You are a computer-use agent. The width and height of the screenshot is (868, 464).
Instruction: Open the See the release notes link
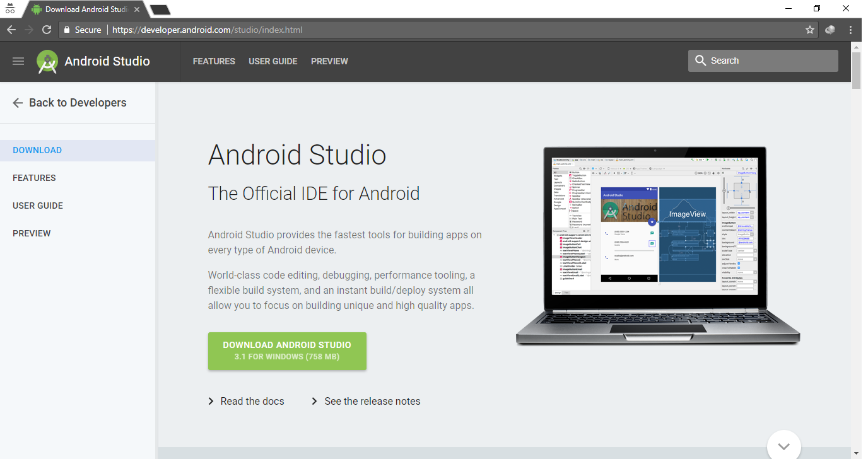point(372,400)
